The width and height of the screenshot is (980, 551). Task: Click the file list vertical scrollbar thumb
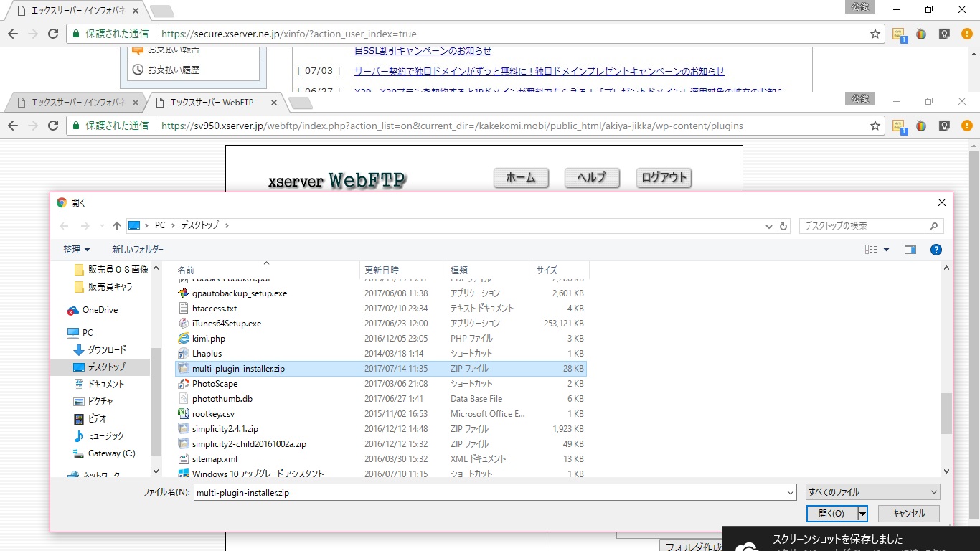pos(946,413)
